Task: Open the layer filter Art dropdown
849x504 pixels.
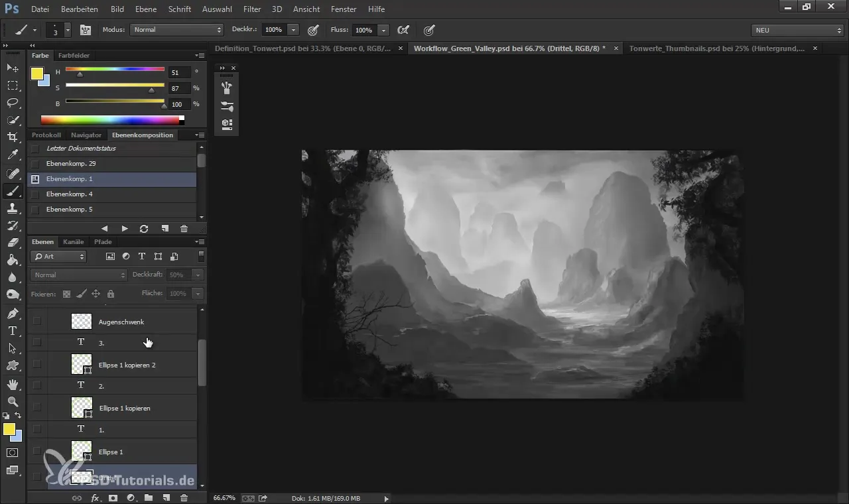Action: click(59, 257)
